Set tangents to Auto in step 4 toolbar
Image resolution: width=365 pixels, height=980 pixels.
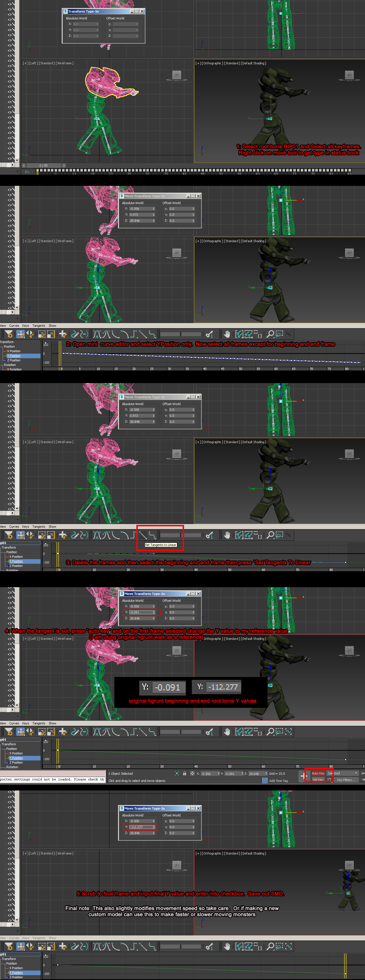(97, 732)
